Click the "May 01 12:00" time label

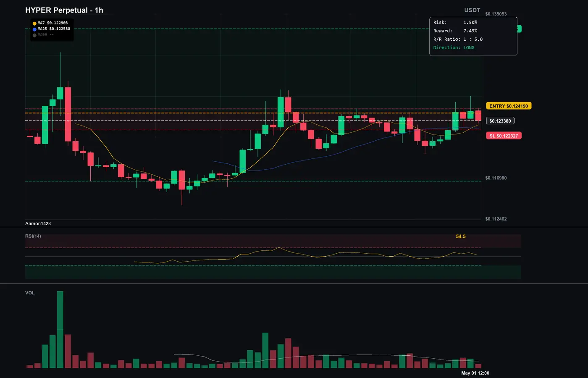pyautogui.click(x=475, y=373)
